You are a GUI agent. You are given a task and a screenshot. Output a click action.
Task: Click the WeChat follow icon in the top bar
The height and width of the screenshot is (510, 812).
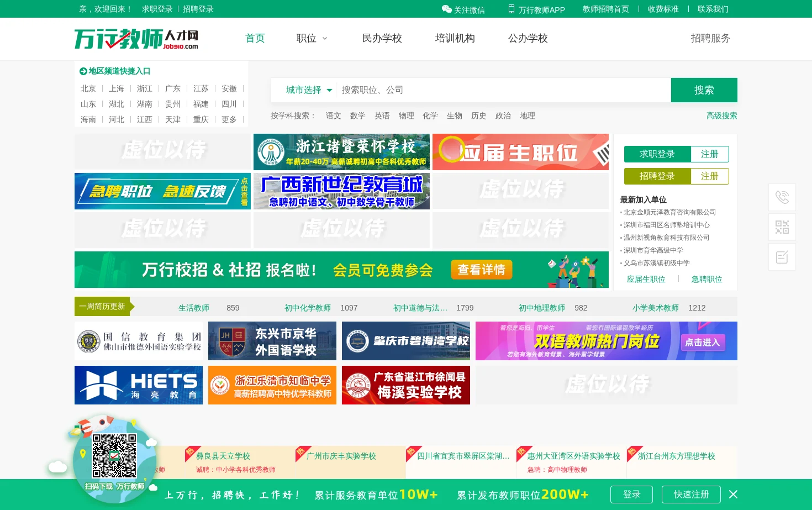point(446,9)
